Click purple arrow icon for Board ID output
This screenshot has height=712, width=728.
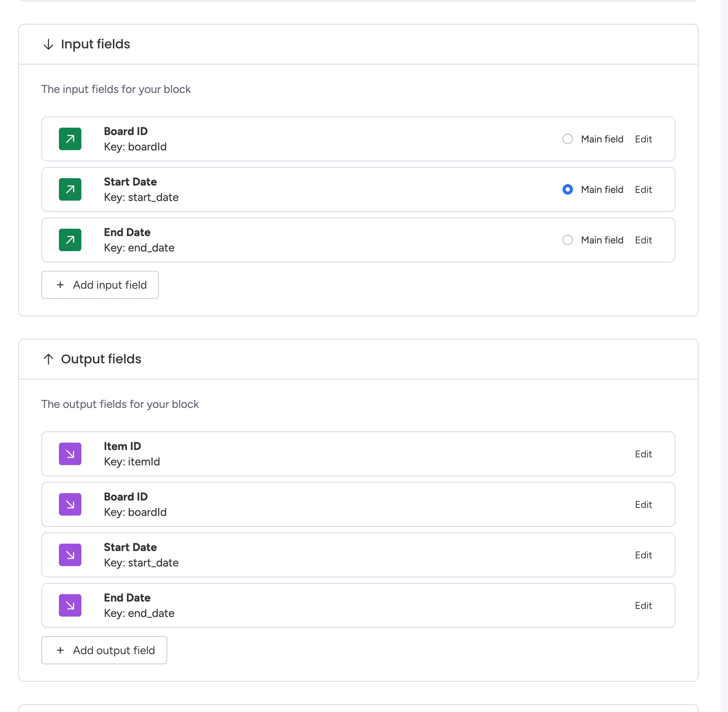point(70,504)
